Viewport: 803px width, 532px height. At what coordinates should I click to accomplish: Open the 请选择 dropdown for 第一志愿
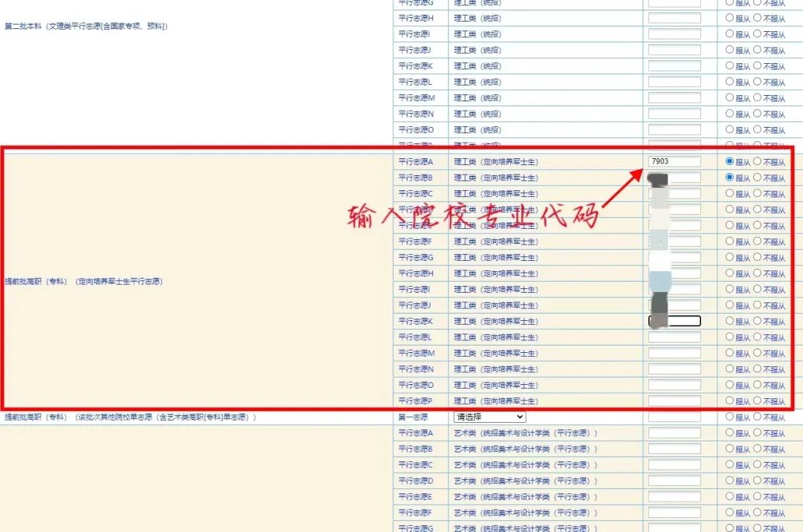(489, 417)
